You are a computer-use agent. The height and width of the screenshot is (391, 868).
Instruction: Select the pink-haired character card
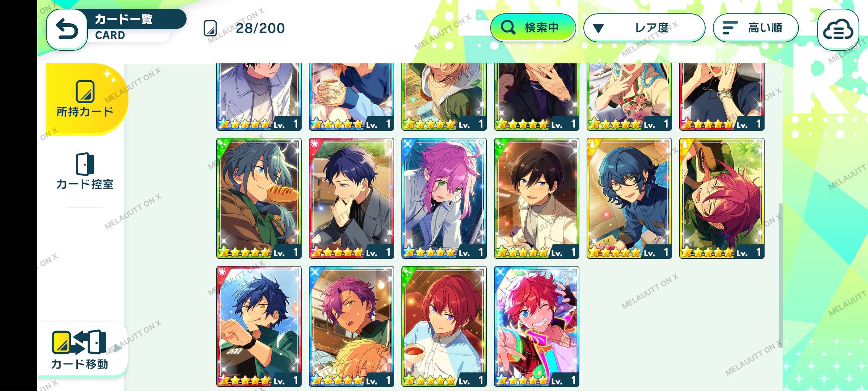coord(444,198)
